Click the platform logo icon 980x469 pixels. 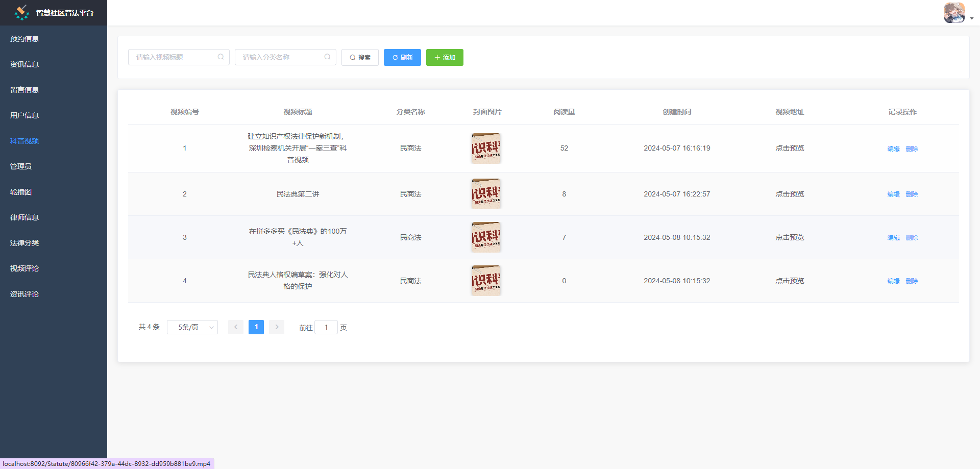pyautogui.click(x=21, y=13)
